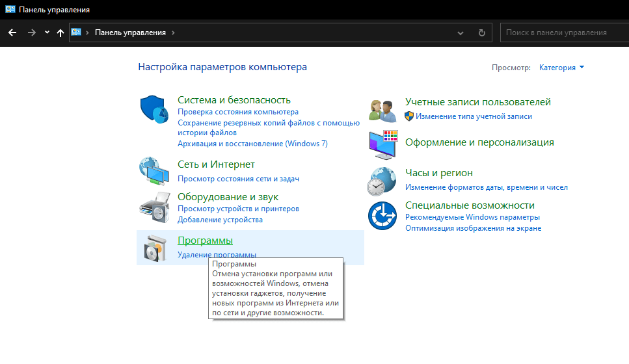Click the Appearance and Personalization monitor icon
The height and width of the screenshot is (364, 629).
click(383, 144)
